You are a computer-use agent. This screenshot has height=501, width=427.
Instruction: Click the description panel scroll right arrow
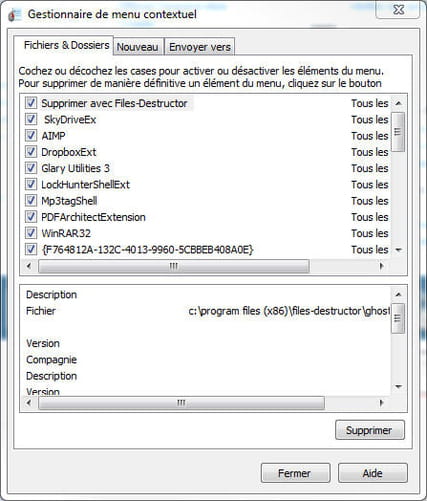381,403
